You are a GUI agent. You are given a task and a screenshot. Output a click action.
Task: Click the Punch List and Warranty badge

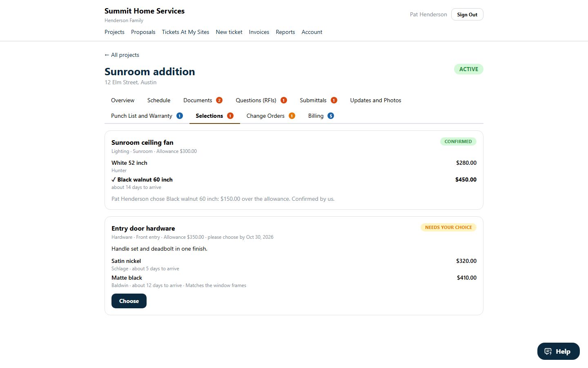click(180, 116)
